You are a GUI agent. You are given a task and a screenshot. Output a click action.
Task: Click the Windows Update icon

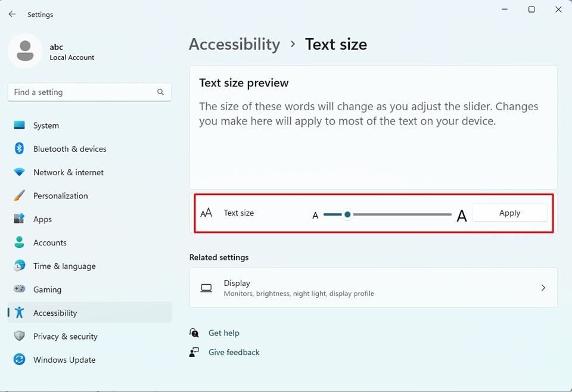pos(18,360)
